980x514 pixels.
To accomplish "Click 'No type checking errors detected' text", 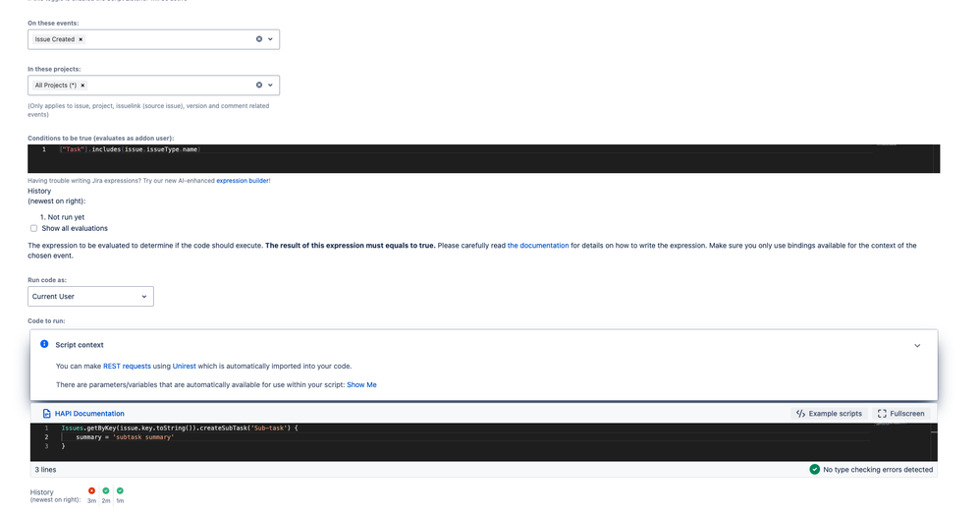I will pyautogui.click(x=878, y=470).
